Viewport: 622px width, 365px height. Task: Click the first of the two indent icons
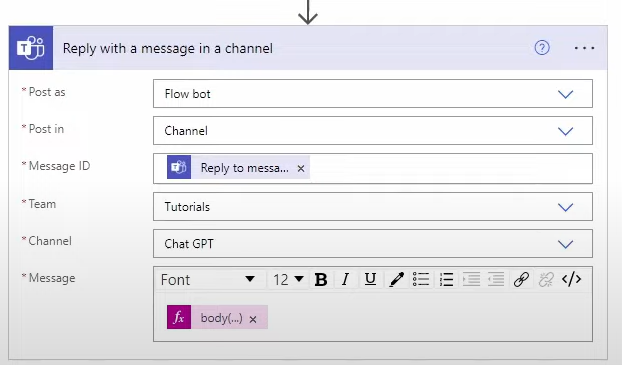coord(471,280)
